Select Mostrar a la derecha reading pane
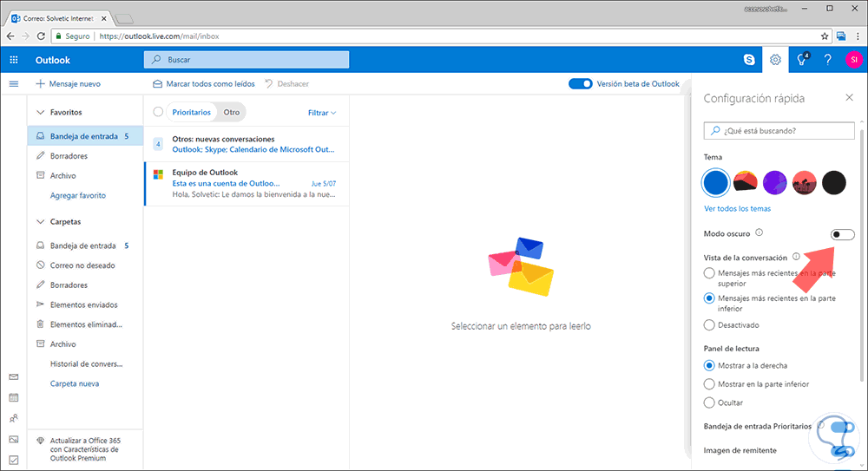Image resolution: width=868 pixels, height=471 pixels. click(x=709, y=365)
